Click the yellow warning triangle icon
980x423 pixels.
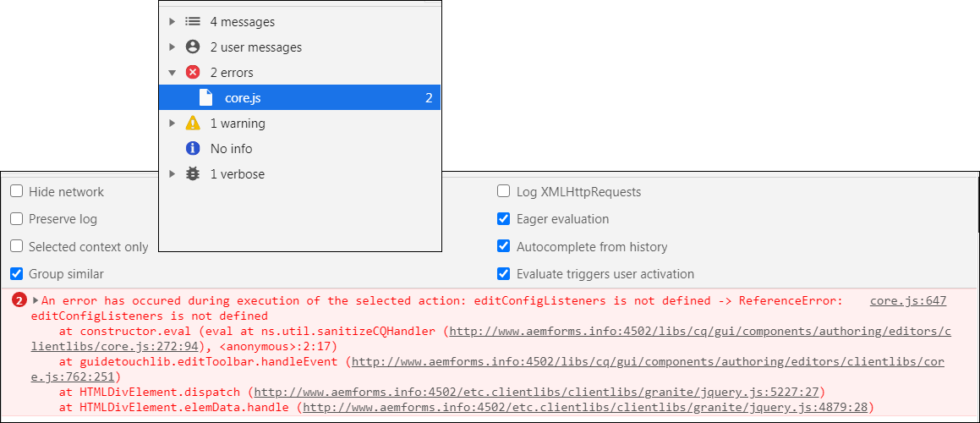(193, 124)
